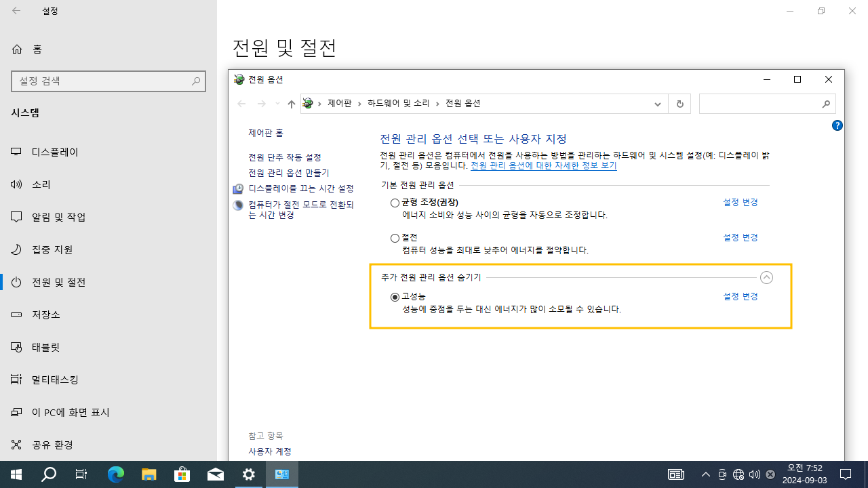The image size is (868, 488).
Task: Open the address bar history dropdown
Action: click(657, 104)
